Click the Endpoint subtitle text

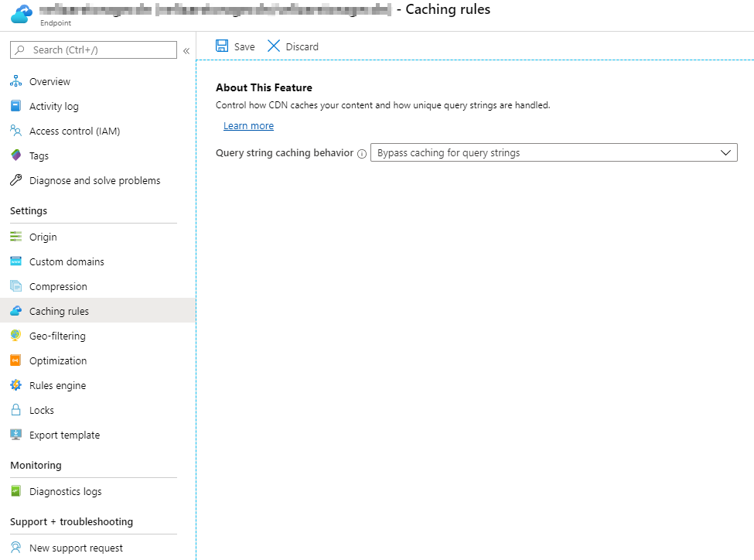(x=56, y=22)
